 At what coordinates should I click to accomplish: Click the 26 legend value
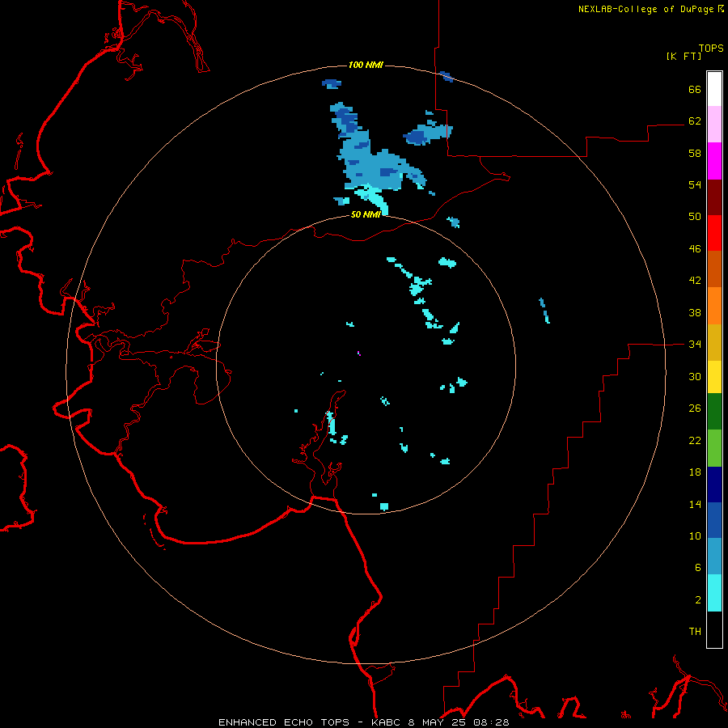695,408
